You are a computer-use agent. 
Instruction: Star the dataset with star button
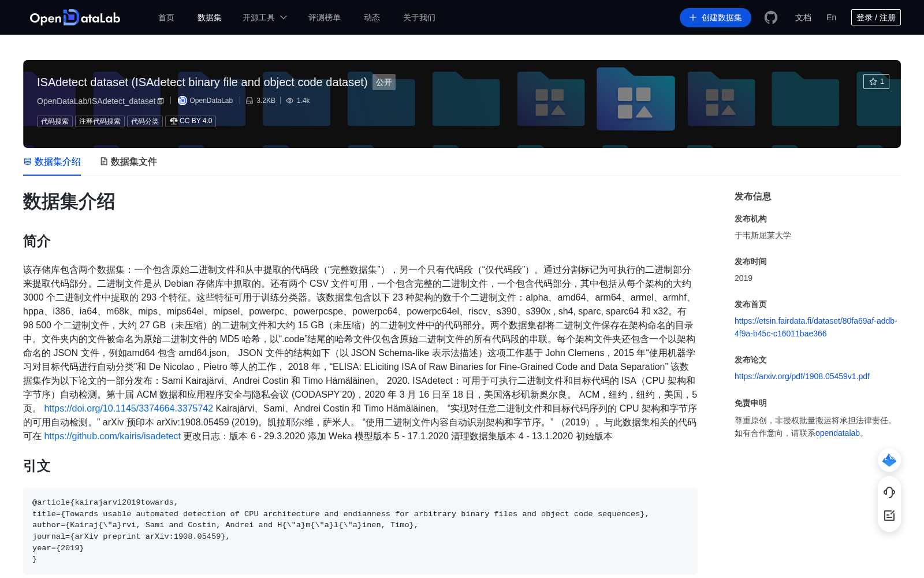tap(876, 81)
